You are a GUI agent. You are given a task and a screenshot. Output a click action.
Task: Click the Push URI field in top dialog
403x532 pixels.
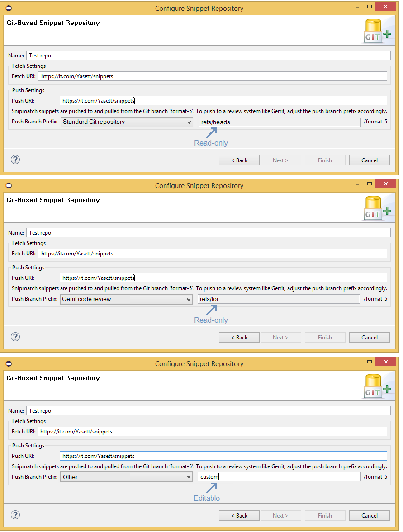click(223, 101)
